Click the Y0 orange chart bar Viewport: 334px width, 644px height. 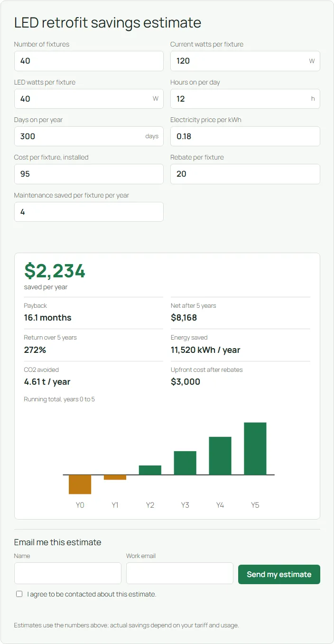80,484
